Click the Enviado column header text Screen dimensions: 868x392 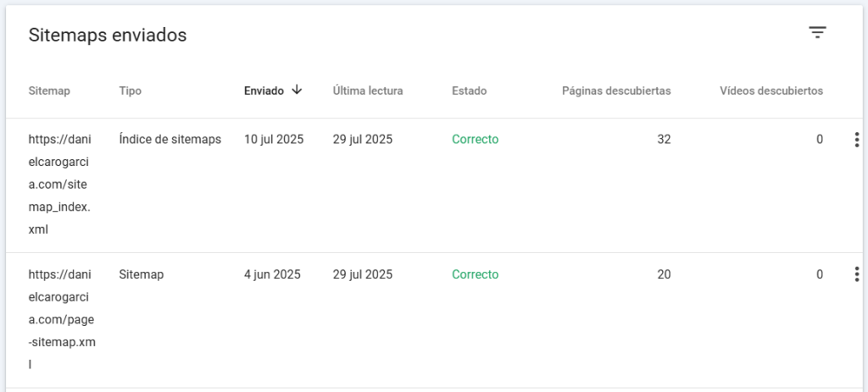[264, 91]
